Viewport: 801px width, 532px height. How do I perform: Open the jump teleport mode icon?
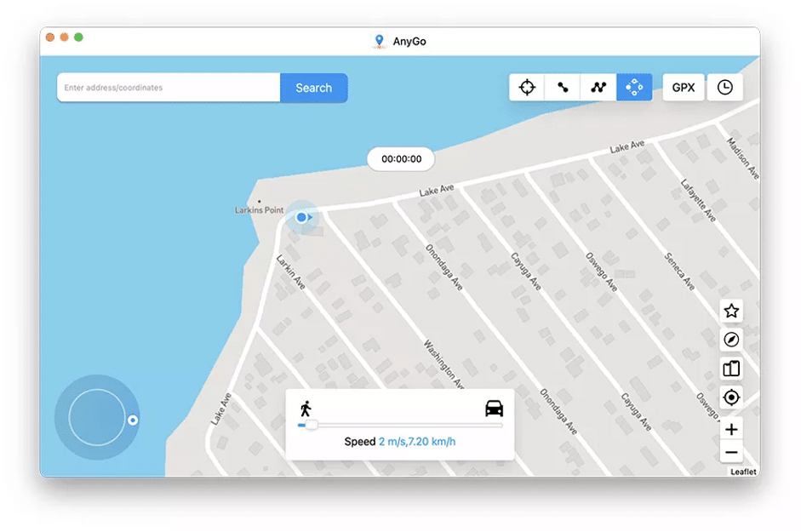tap(633, 87)
